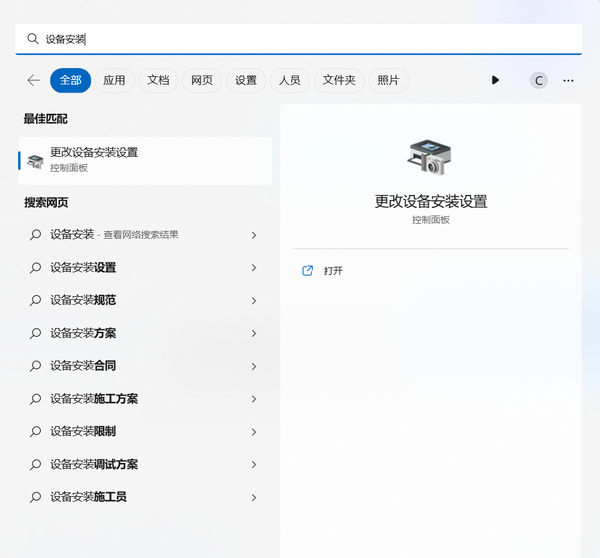Expand chevron for 设备安装限制 suggestion
Screen dimensions: 600x558
254,432
